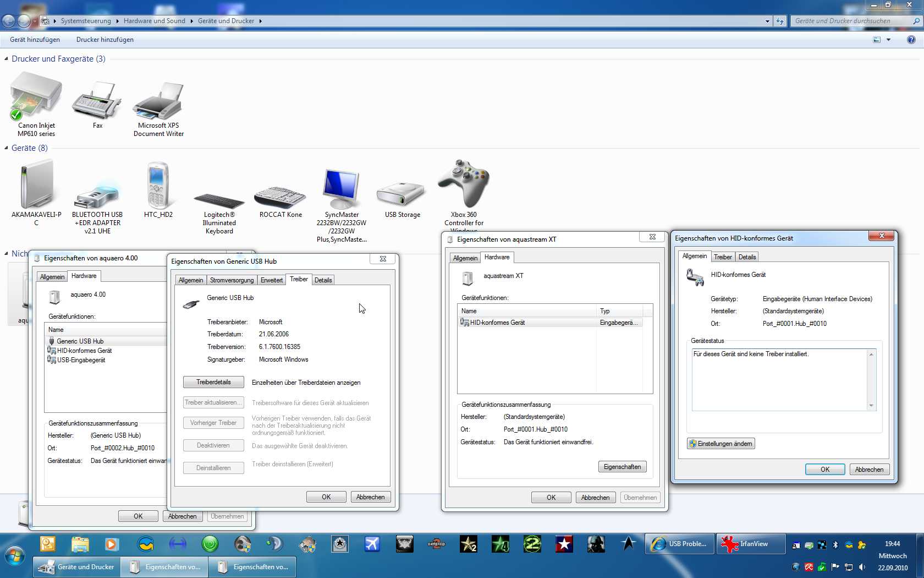Close the HID-konformes Gerät properties dialog

[x=882, y=236]
